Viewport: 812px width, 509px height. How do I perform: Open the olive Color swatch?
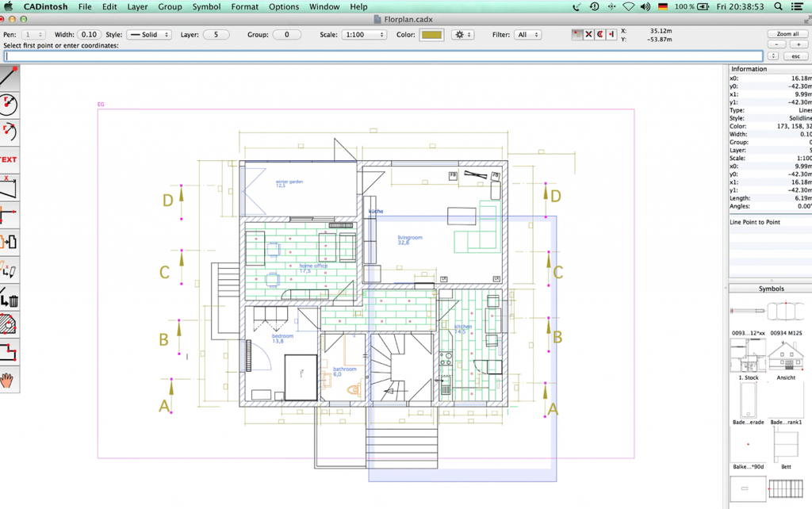point(431,35)
